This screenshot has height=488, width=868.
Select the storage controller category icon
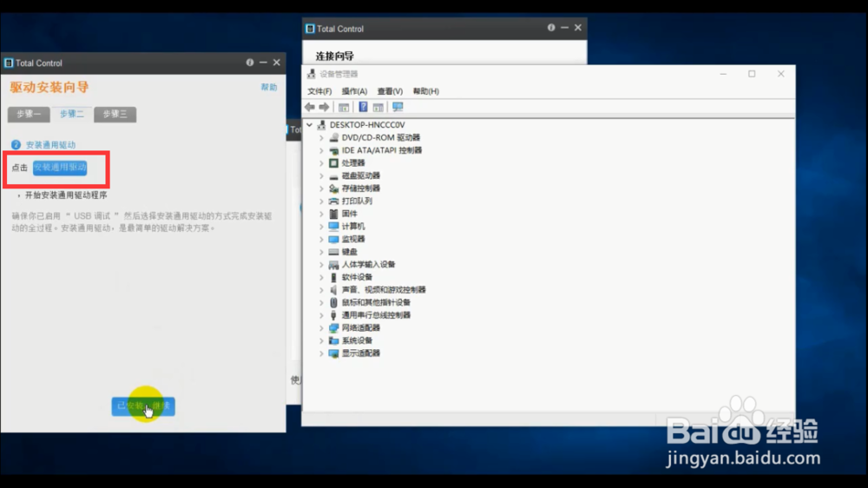(x=334, y=188)
